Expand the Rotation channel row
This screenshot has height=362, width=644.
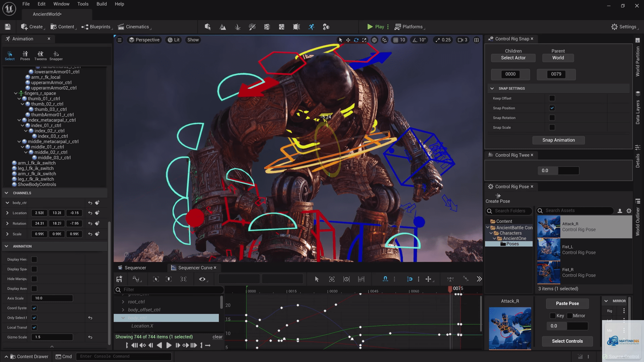point(7,223)
